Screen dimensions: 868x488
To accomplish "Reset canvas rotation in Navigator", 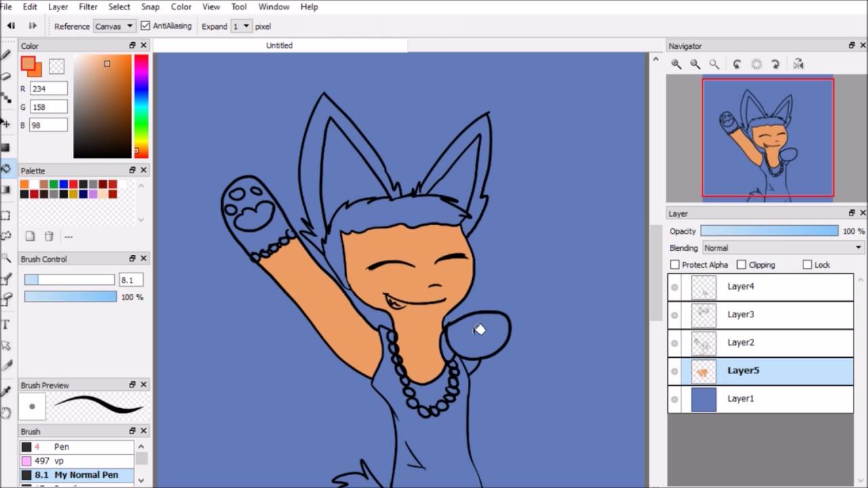I will 757,64.
